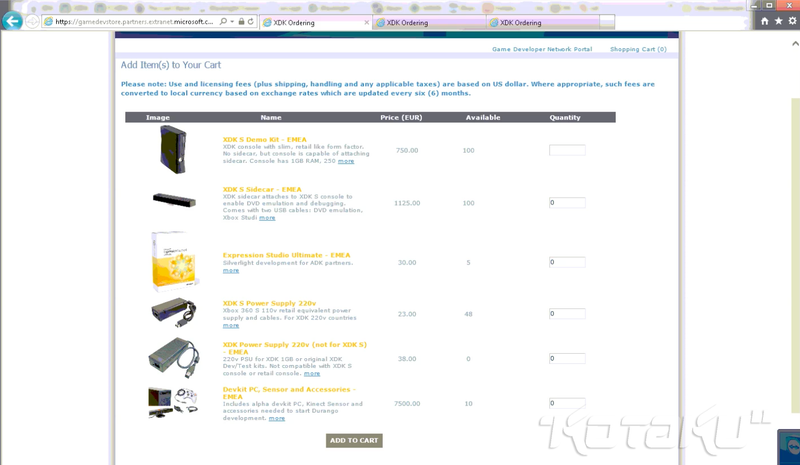
Task: Focus quantity field for XDK S Sidecar
Action: 567,203
